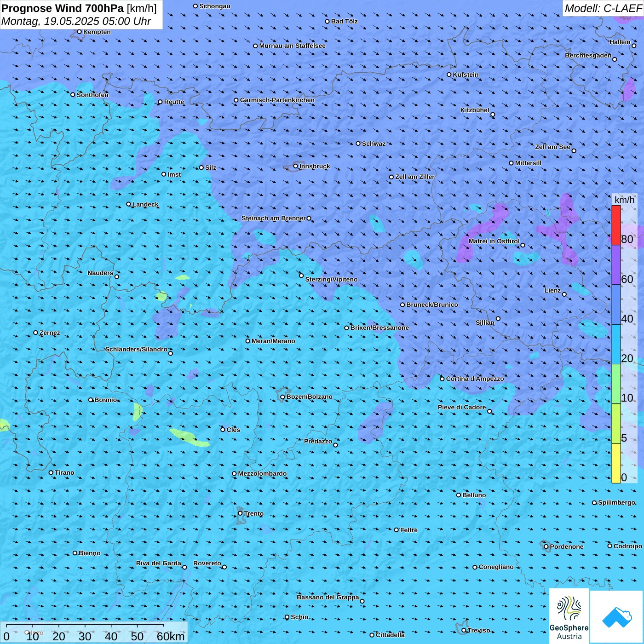Click the Kempten location marker
Image resolution: width=644 pixels, height=644 pixels.
pos(80,32)
